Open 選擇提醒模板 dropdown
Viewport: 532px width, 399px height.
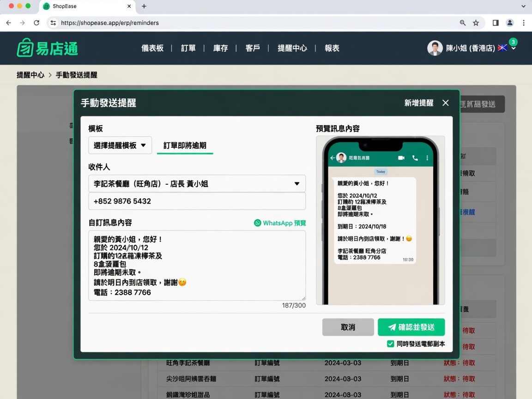pos(120,145)
